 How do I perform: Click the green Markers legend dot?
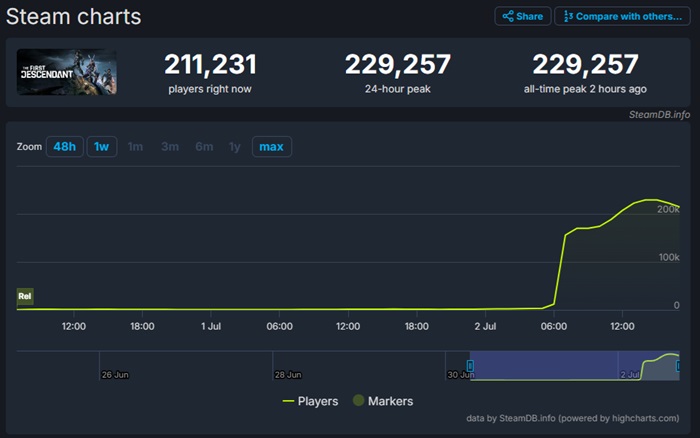(x=358, y=400)
